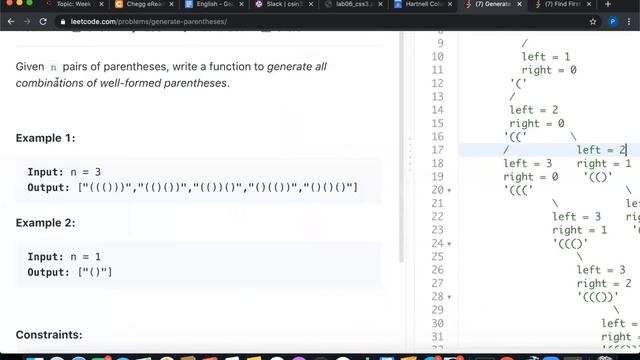The width and height of the screenshot is (640, 360).
Task: Click 'Input: n = 3' in Example 1
Action: click(64, 172)
